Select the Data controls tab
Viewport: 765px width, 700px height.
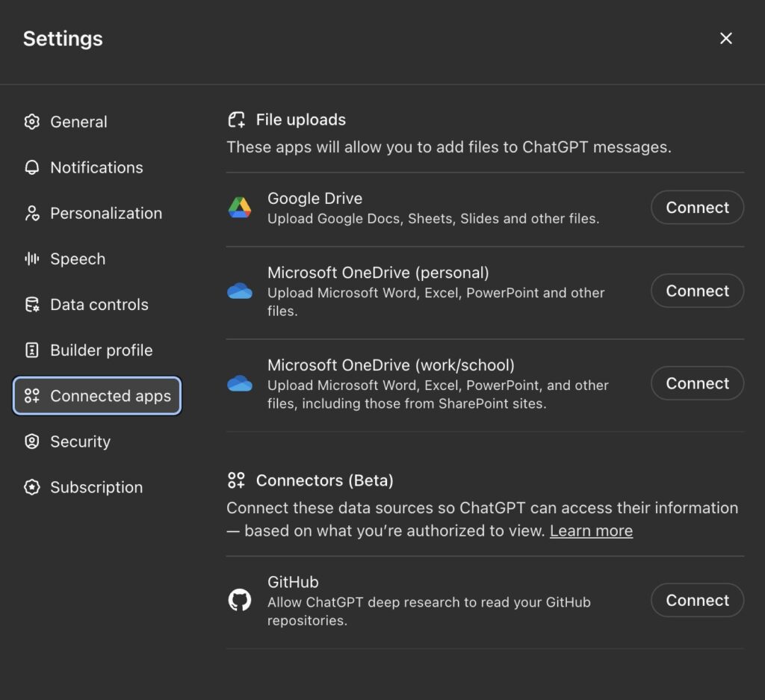[97, 304]
